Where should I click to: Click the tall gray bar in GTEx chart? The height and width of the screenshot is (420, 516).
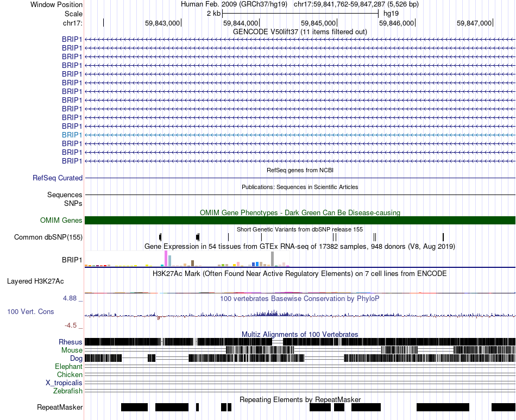coord(273,259)
